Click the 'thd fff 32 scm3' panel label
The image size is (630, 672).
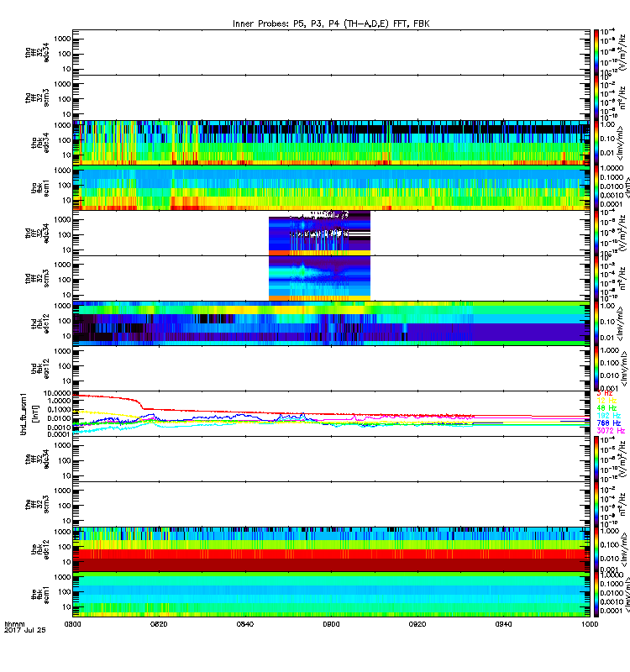tap(37, 278)
